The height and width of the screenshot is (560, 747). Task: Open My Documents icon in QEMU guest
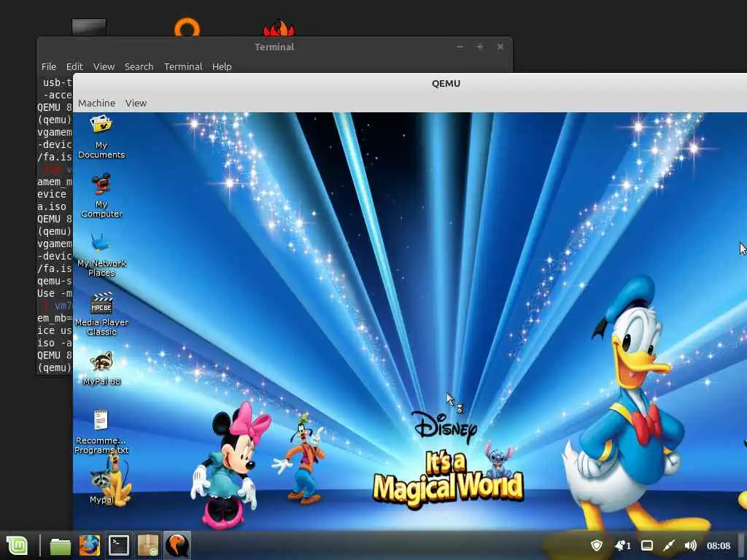point(101,137)
